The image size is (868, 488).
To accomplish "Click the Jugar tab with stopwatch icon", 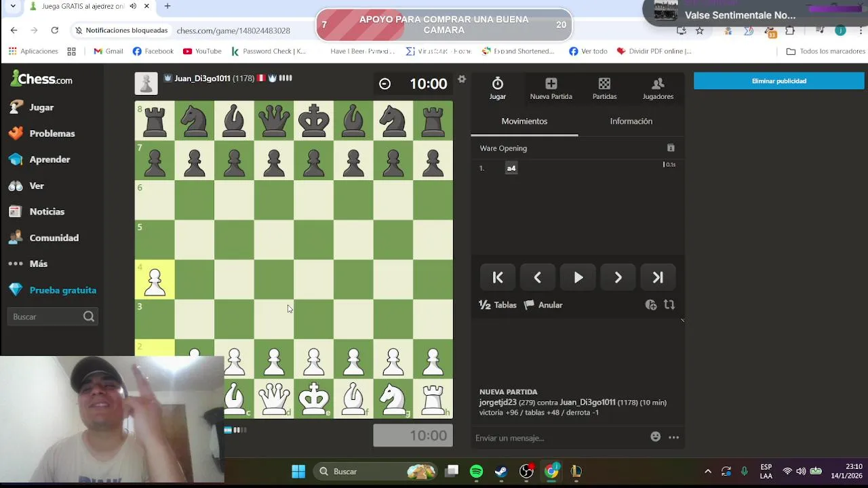I will 498,88.
